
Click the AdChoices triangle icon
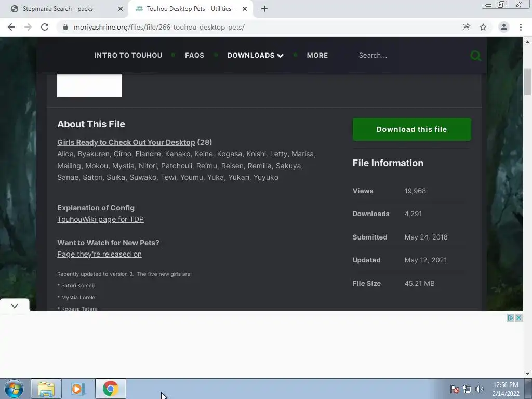click(510, 317)
